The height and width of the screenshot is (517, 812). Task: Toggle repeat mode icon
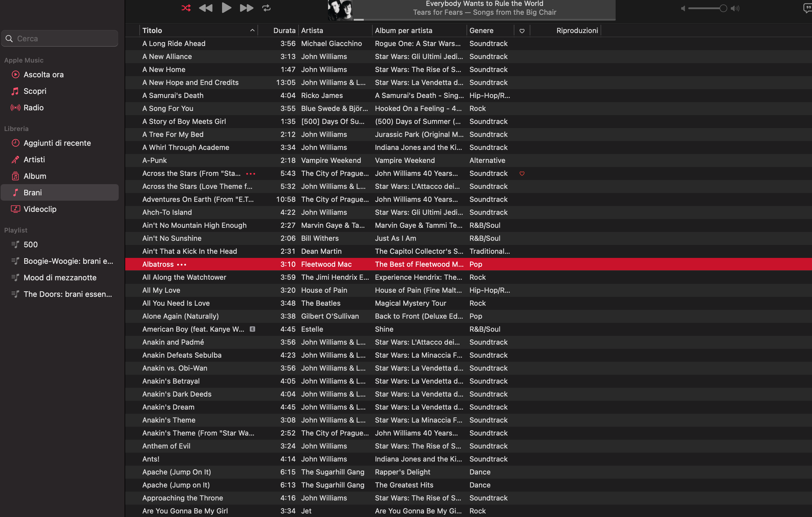click(x=266, y=8)
